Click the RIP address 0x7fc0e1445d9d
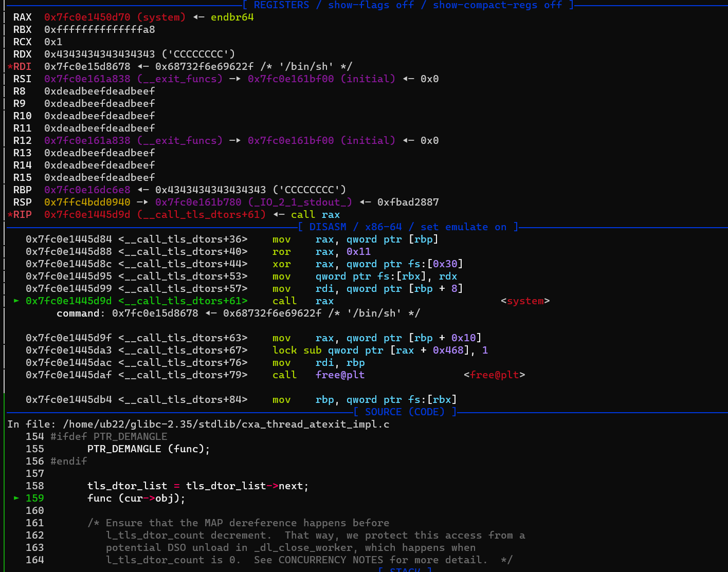This screenshot has height=572, width=728. (87, 214)
